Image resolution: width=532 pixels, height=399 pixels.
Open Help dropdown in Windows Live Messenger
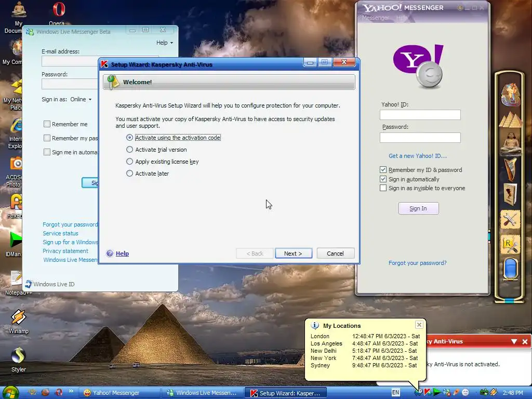(x=165, y=43)
